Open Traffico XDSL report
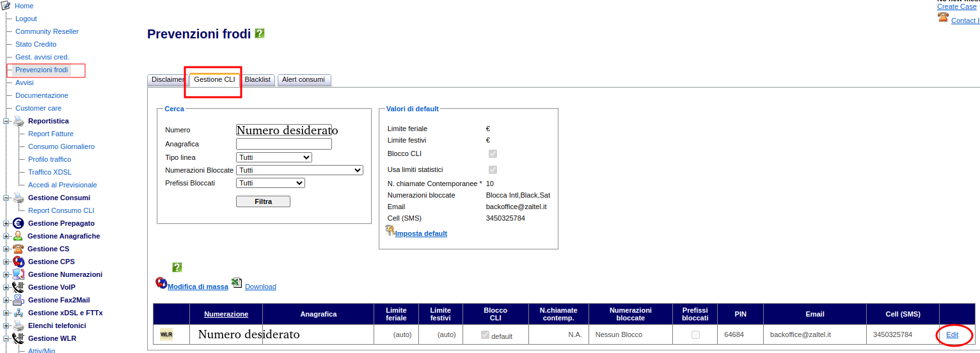980x353 pixels. coord(50,172)
